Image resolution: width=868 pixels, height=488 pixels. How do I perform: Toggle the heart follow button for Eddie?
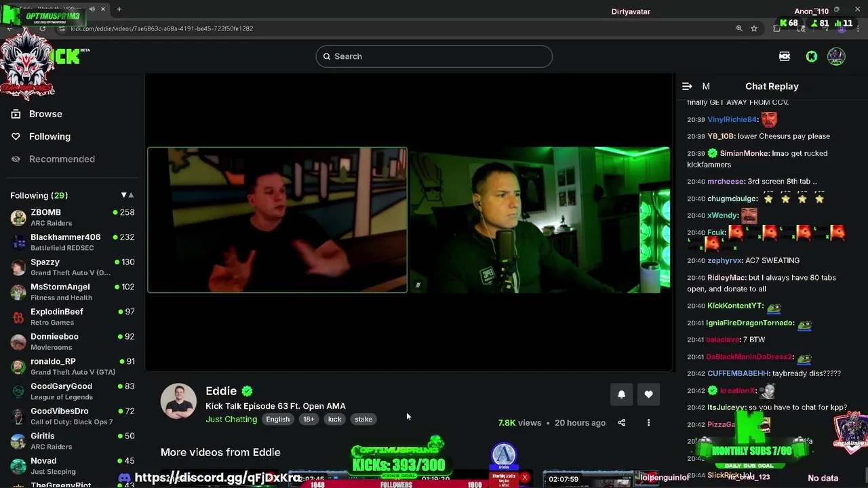(648, 394)
